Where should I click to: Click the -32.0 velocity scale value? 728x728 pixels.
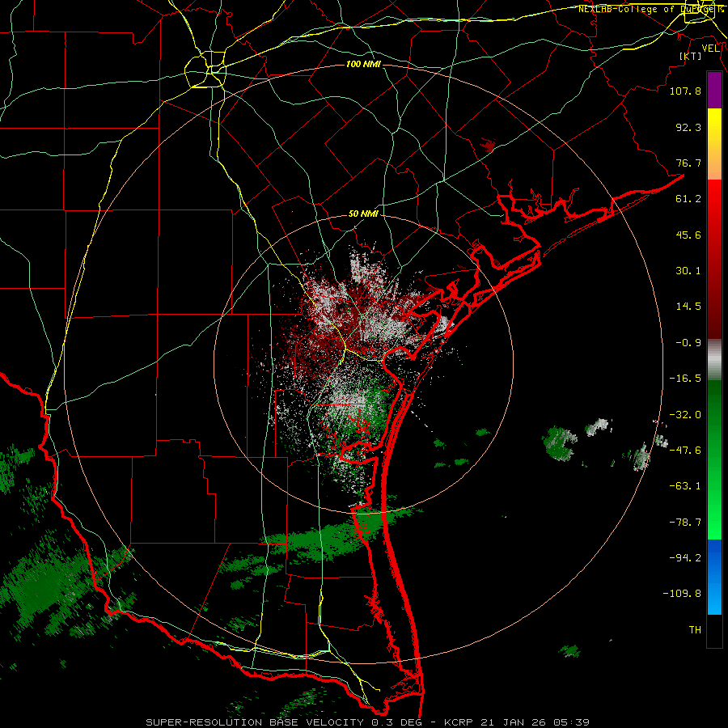[685, 415]
